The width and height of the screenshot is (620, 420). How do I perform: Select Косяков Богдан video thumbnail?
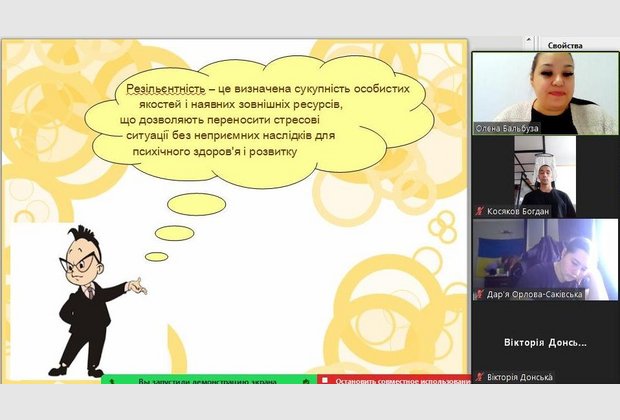point(545,177)
